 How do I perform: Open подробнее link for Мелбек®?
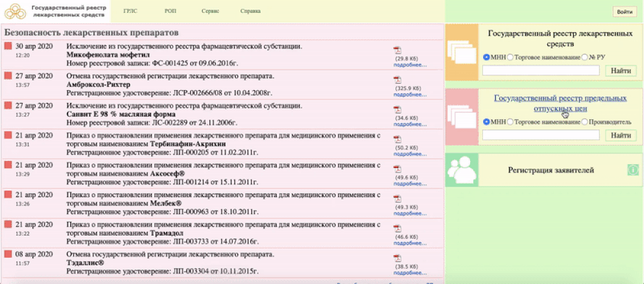[x=410, y=214]
